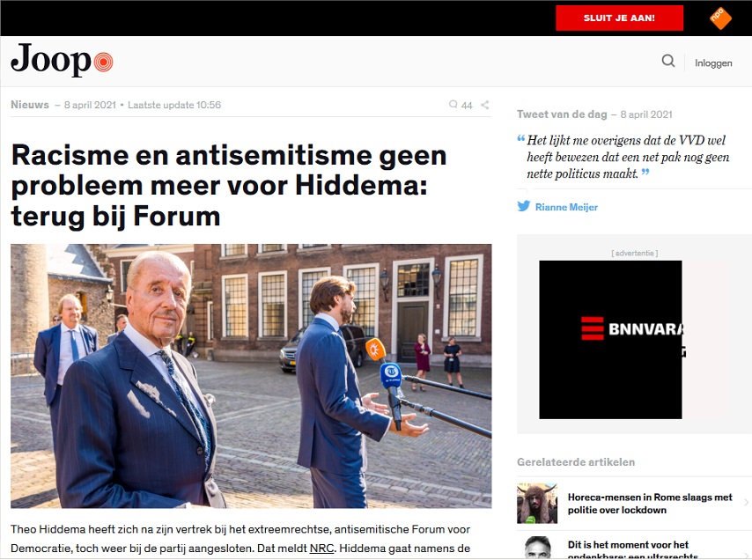Click the chevron beside Horeca-mensen article

coord(746,503)
